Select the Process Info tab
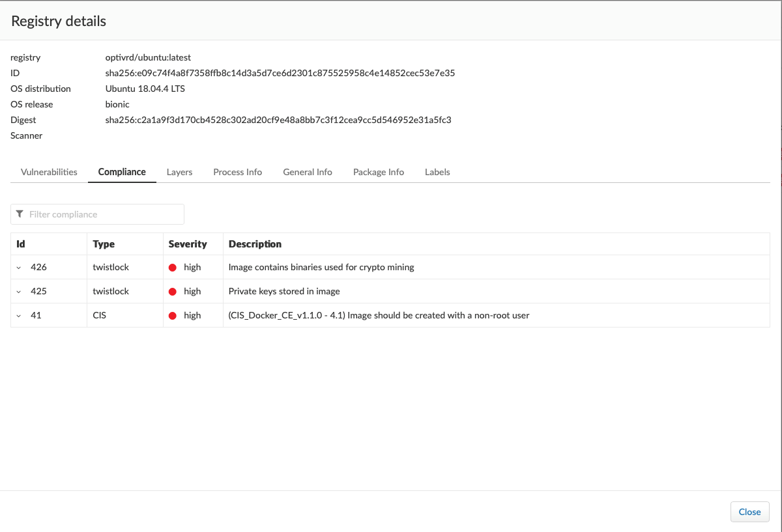Screen dimensions: 782x532 click(x=237, y=172)
